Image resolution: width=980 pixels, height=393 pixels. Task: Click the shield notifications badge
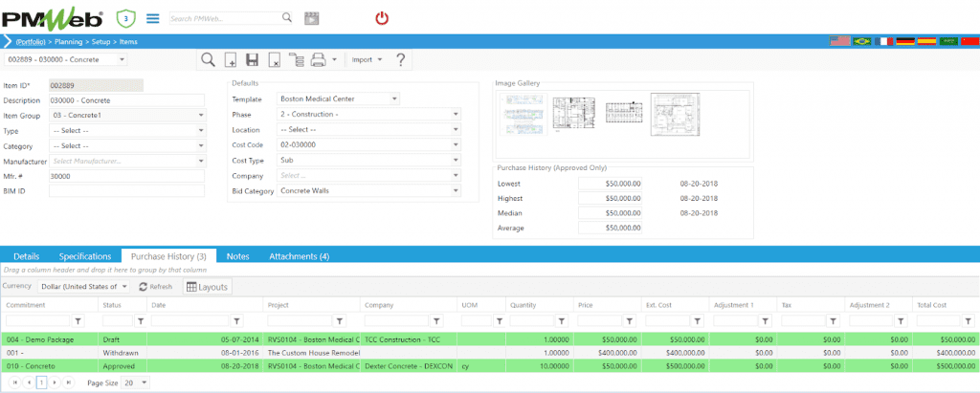click(x=124, y=17)
